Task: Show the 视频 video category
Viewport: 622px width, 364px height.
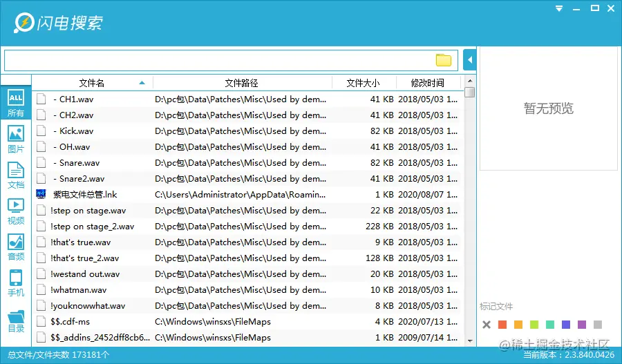Action: (x=16, y=211)
